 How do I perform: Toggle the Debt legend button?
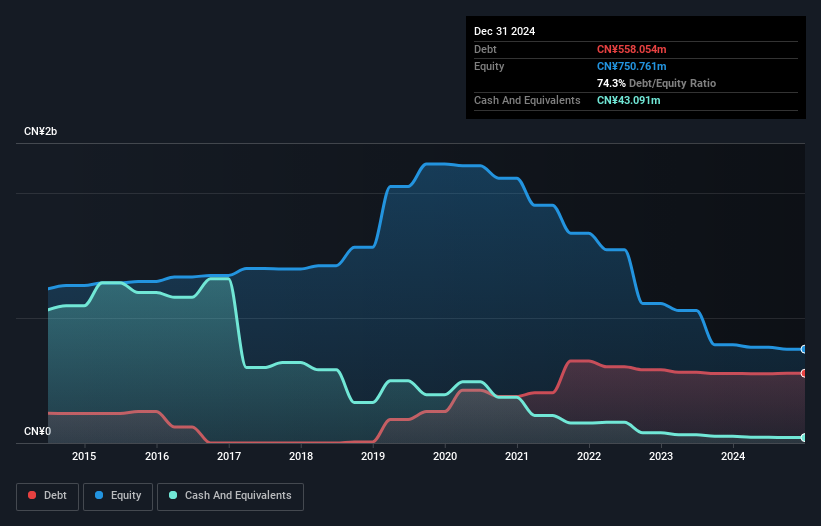click(47, 496)
